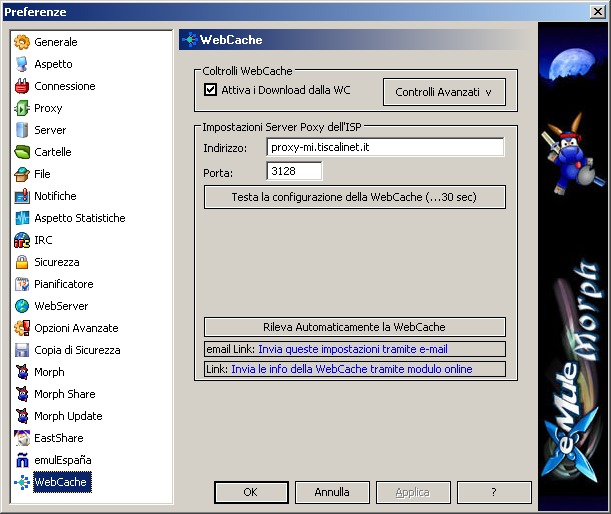
Task: Open the Server icon entry
Action: [22, 130]
